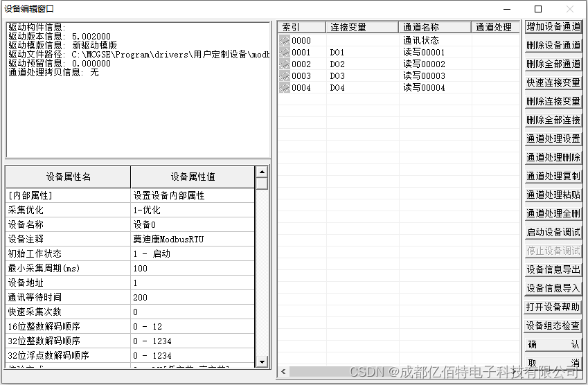
Task: Click 设置设备内部属性 value cell
Action: (x=193, y=196)
